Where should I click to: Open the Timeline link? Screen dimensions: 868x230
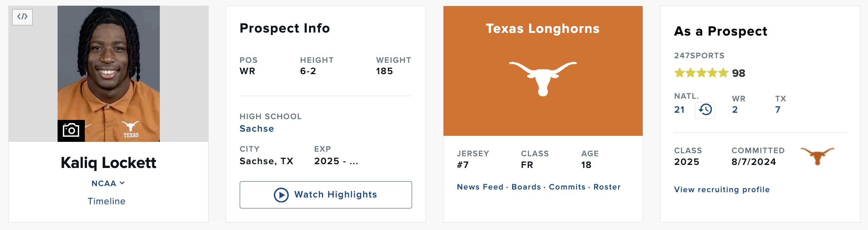(106, 201)
